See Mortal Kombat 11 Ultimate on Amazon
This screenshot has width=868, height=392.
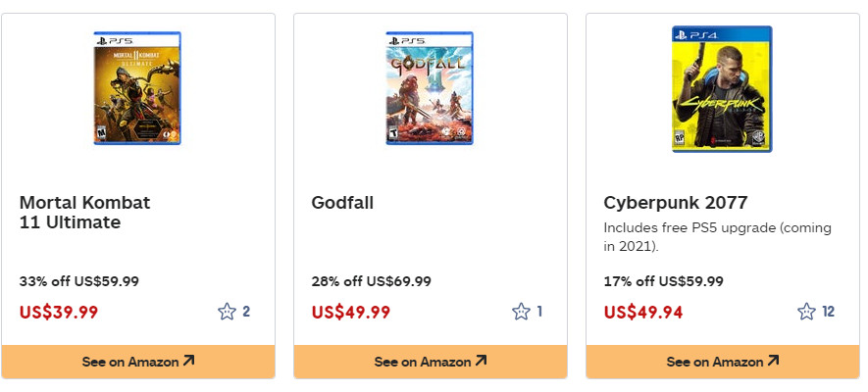click(137, 362)
